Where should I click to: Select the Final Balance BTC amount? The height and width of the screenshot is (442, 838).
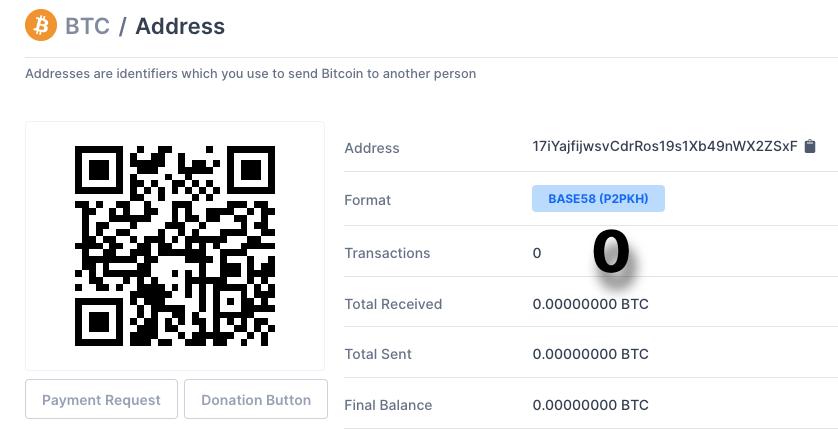590,405
